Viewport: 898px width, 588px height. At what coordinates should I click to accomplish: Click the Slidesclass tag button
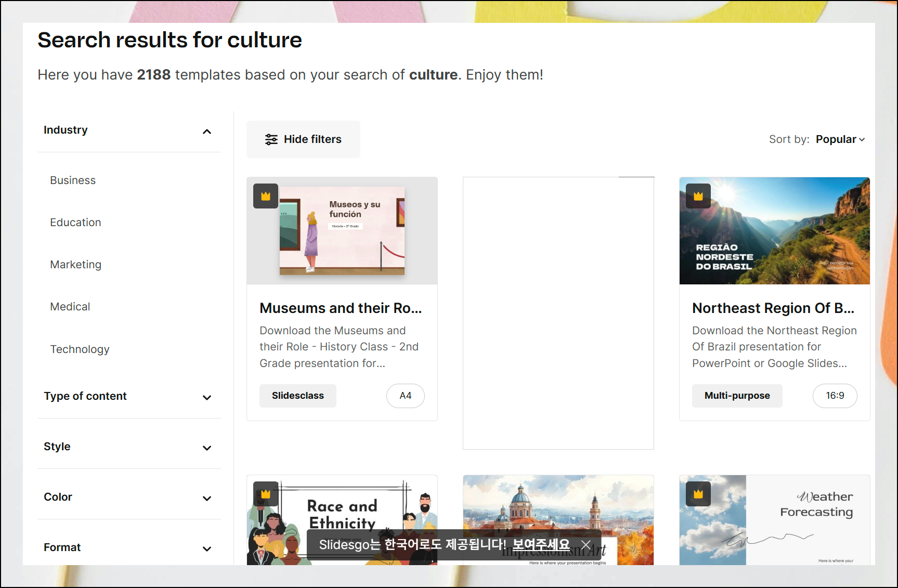tap(298, 396)
